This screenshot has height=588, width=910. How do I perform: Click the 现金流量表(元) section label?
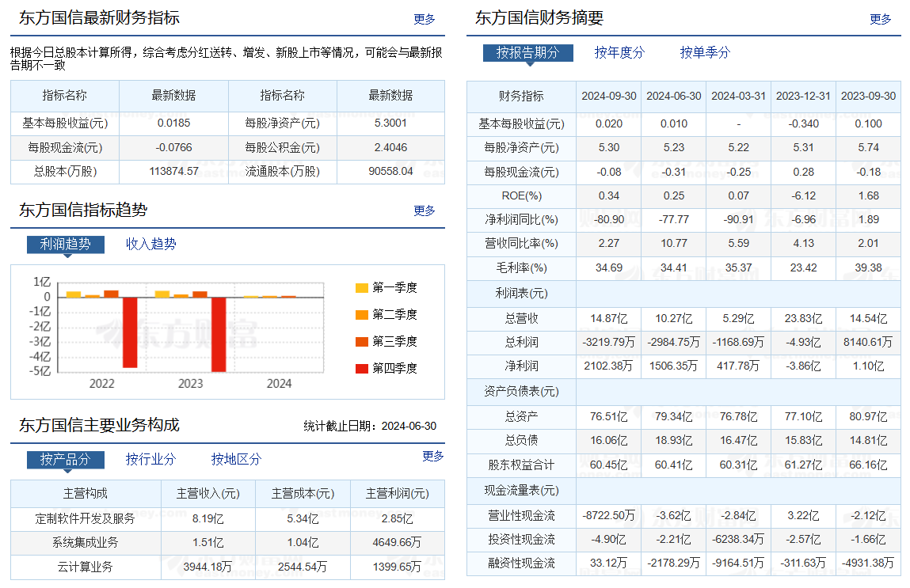coord(521,491)
